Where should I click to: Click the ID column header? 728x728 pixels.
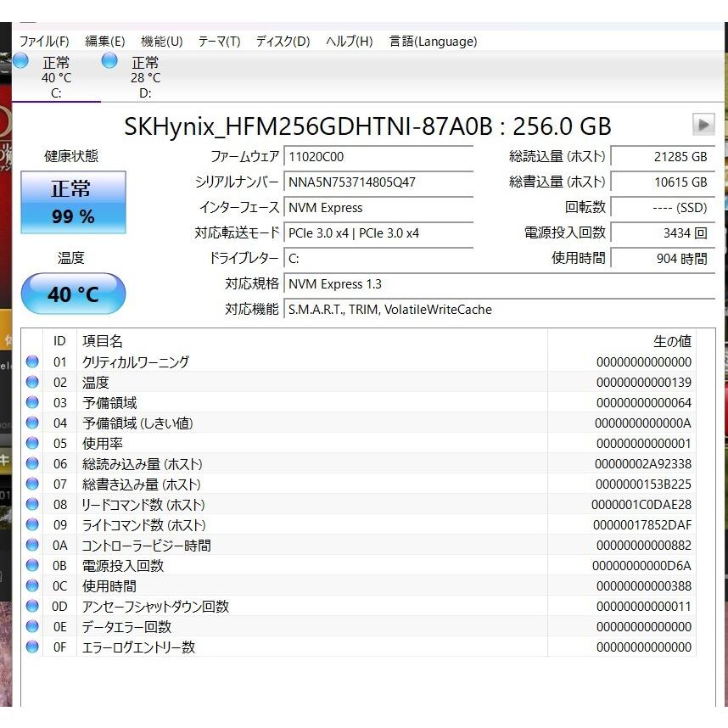tap(59, 341)
